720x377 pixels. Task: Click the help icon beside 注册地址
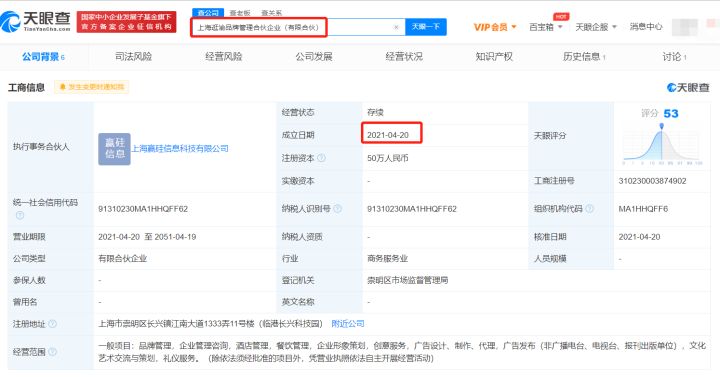click(52, 324)
